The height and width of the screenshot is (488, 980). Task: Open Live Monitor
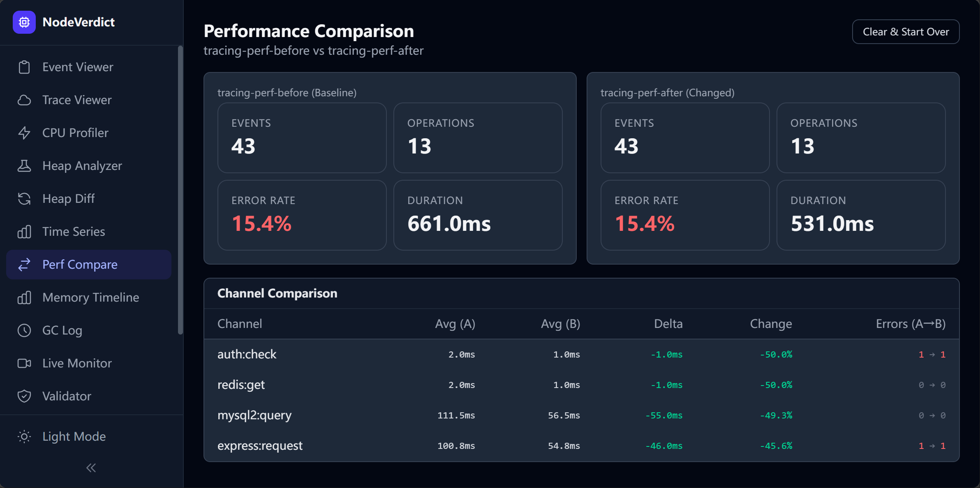pyautogui.click(x=89, y=363)
